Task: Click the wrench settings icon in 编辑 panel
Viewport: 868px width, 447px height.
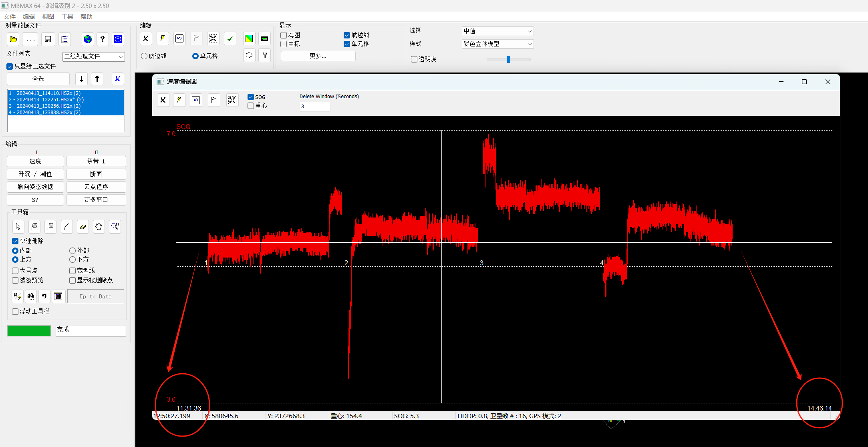Action: (264, 55)
